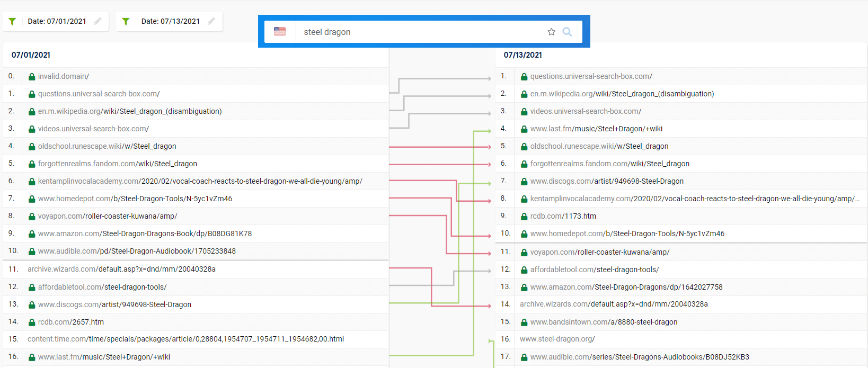Click the green filter icon for 07/13/2021
Viewport: 868px width, 368px height.
126,22
